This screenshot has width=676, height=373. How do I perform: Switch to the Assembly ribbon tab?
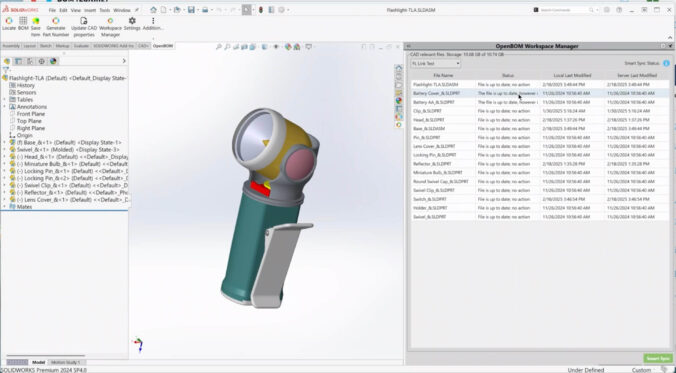point(11,46)
